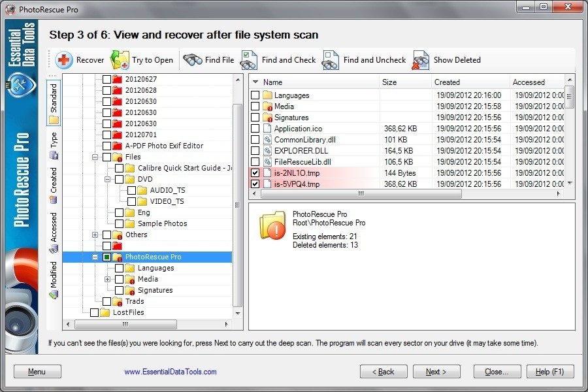Image resolution: width=588 pixels, height=392 pixels.
Task: Open the Menu button
Action: 37,371
